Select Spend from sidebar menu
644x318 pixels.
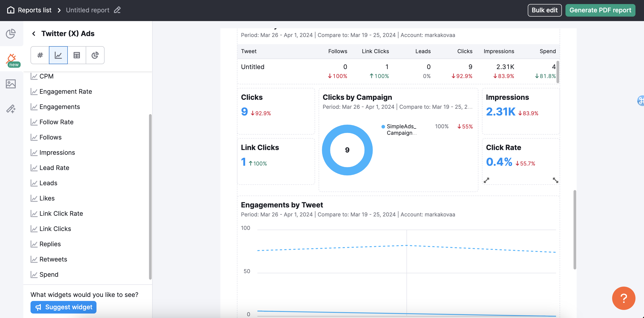click(48, 274)
